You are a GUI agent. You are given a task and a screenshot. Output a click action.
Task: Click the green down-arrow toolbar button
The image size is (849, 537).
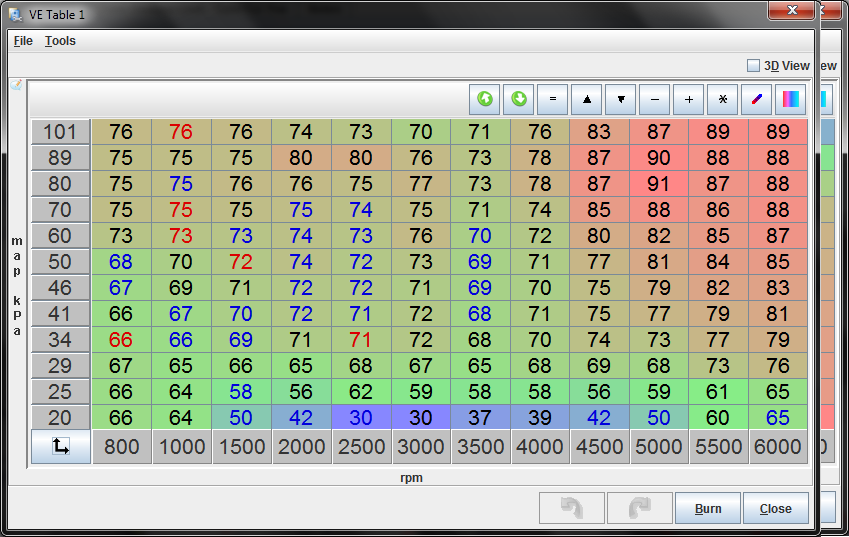(519, 99)
